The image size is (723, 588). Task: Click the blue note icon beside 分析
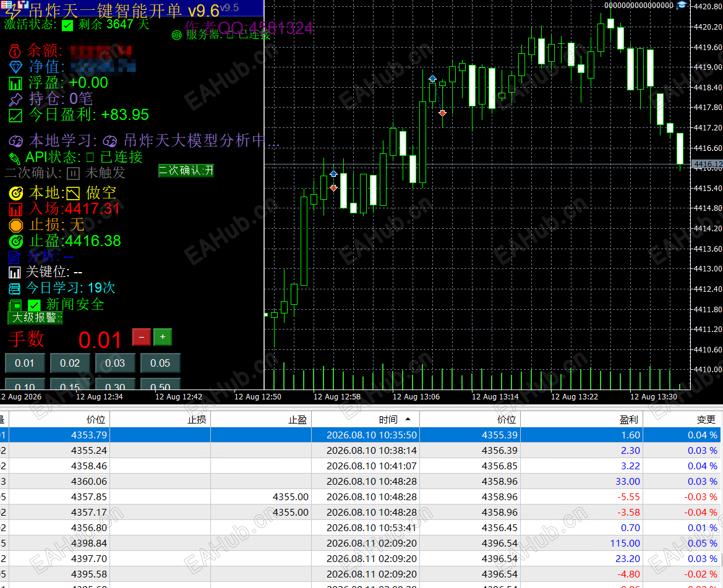point(14,257)
